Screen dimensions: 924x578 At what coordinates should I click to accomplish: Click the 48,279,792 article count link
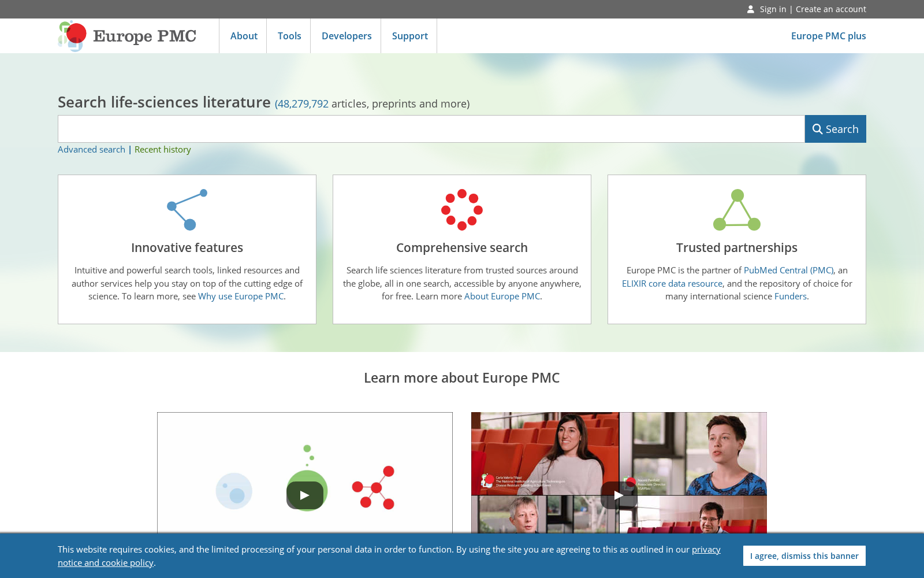tap(301, 104)
